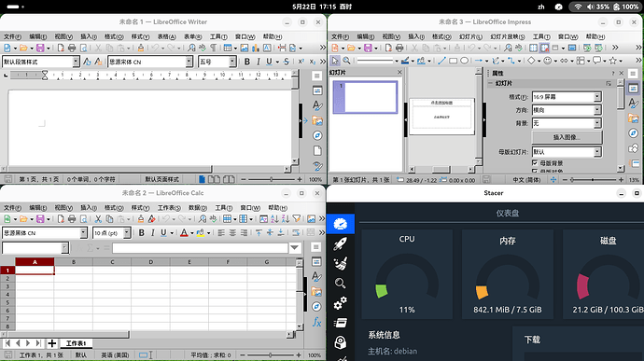644x361 pixels.
Task: Center text horizontally in the Calc toolbar
Action: [x=232, y=233]
